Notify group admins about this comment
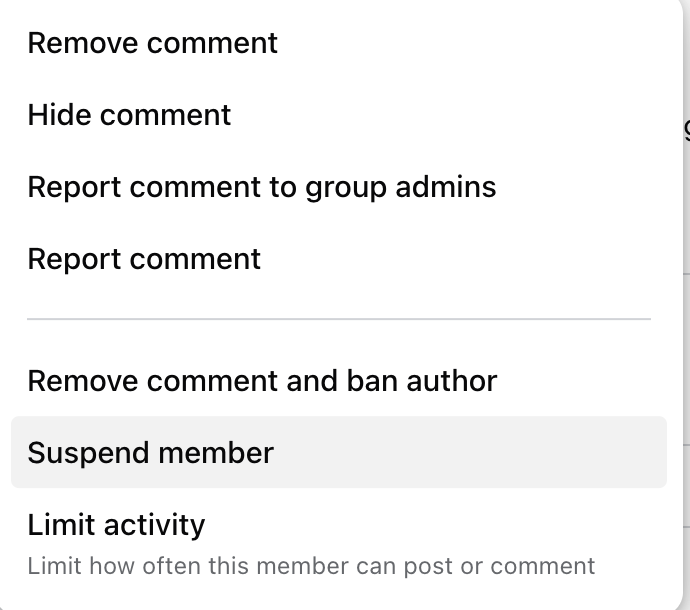This screenshot has height=610, width=690. coord(262,187)
